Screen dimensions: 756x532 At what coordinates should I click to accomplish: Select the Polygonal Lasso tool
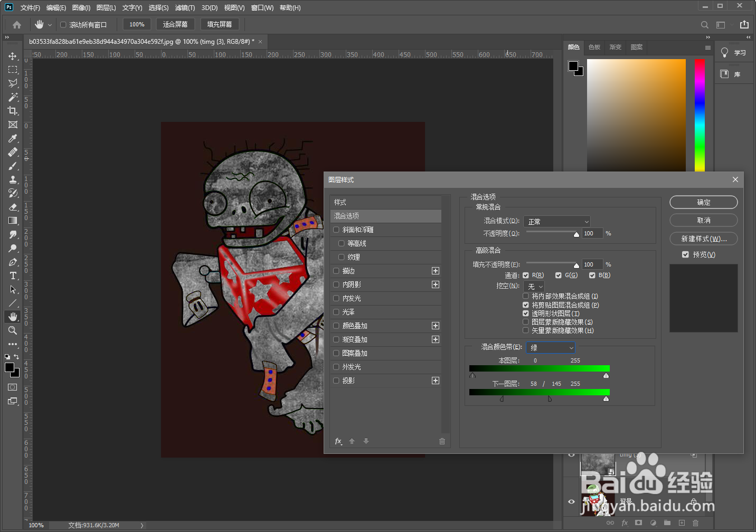click(x=13, y=83)
